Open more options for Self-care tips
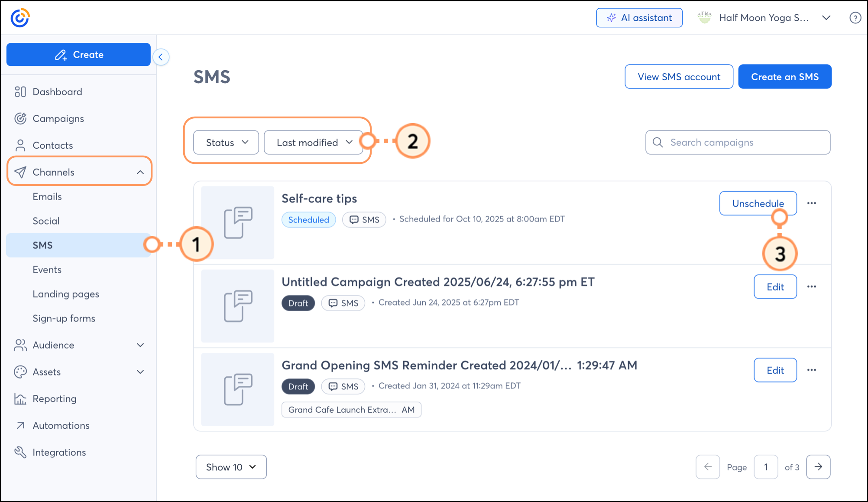 coord(811,203)
